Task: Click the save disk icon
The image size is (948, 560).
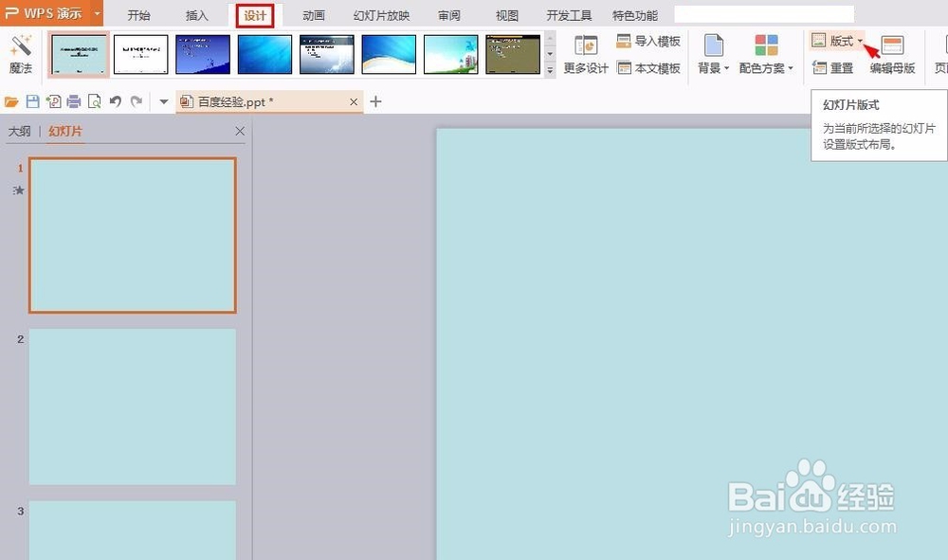Action: point(32,101)
